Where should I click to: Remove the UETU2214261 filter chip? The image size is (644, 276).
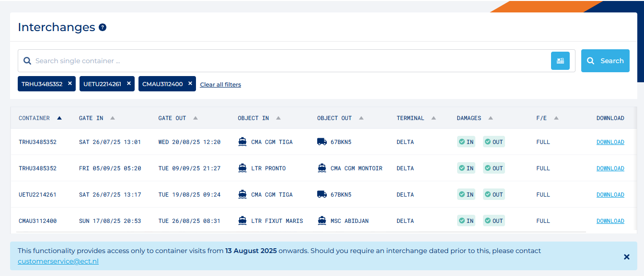point(129,84)
